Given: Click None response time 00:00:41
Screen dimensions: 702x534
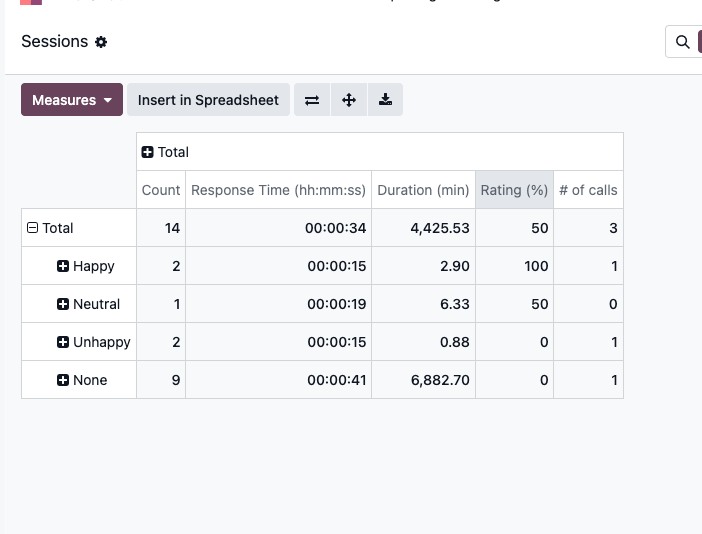Looking at the screenshot, I should coord(278,380).
